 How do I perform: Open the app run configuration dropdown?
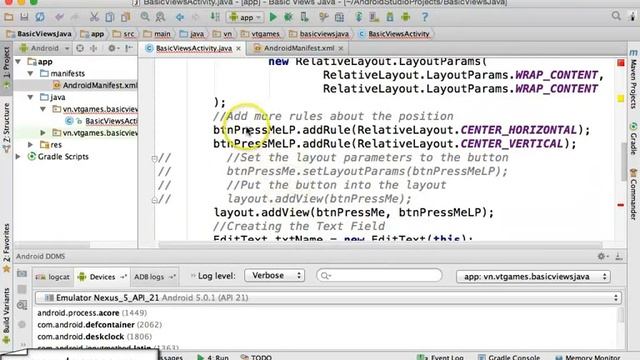[245, 18]
